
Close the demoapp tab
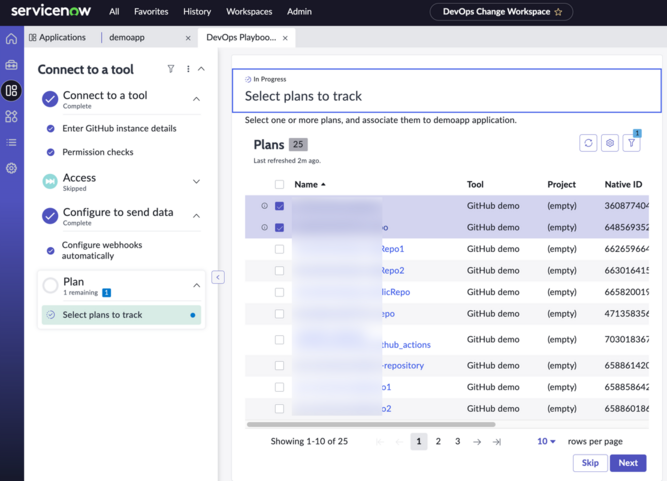[x=188, y=38]
